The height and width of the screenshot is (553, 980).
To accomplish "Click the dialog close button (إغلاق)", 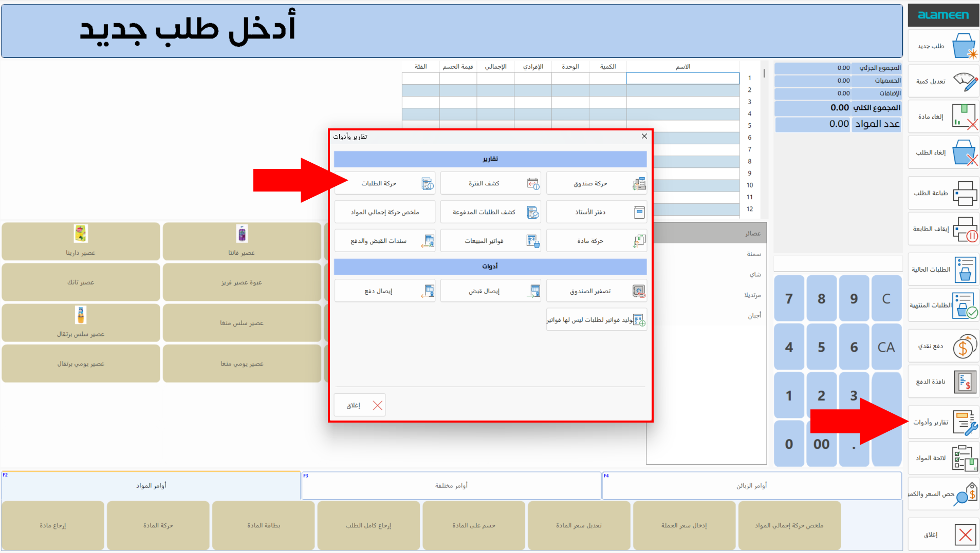I will 360,405.
